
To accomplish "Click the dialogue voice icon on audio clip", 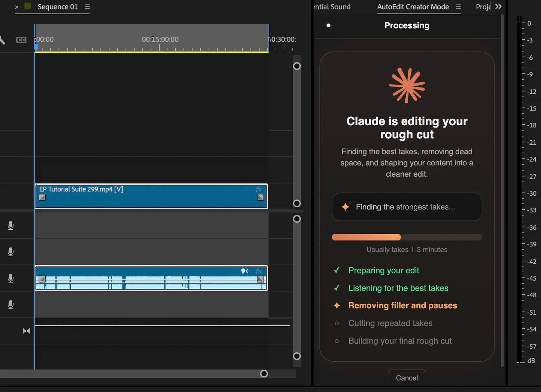I will (244, 271).
